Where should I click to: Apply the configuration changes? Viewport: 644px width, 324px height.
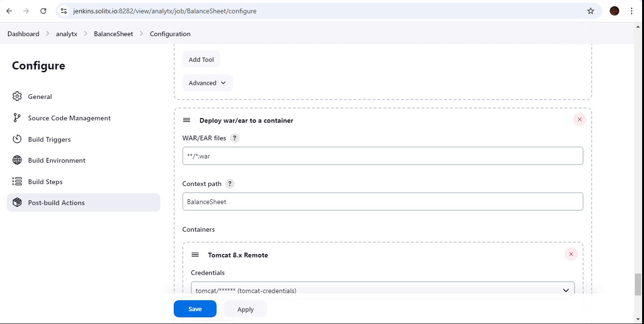click(x=245, y=309)
